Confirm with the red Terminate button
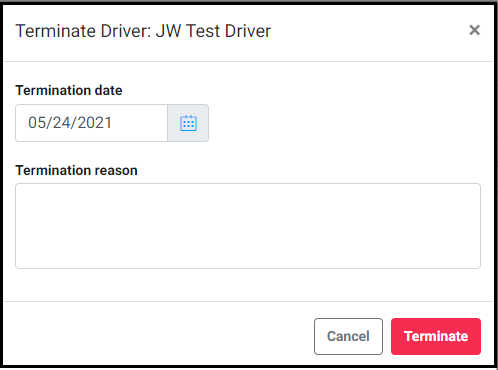The height and width of the screenshot is (370, 498). (436, 336)
